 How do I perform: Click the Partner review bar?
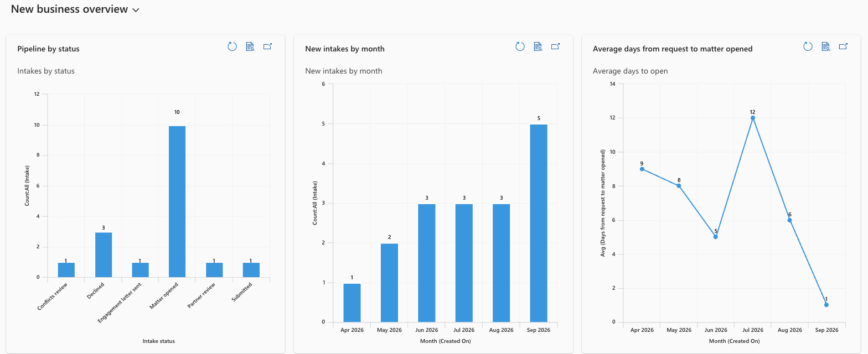214,270
